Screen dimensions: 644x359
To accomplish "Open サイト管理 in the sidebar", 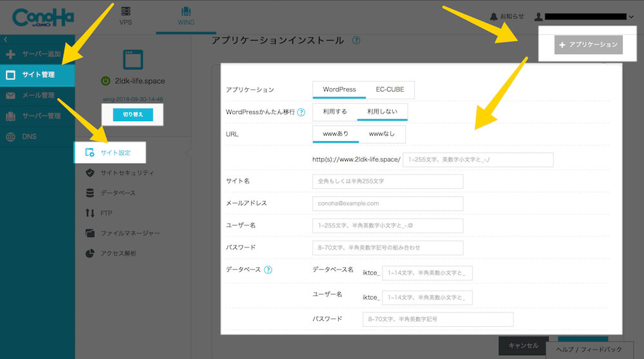I will pos(37,74).
